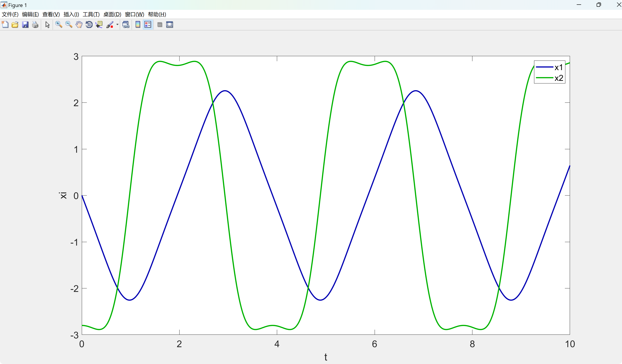
Task: Open a file via the folder icon
Action: [x=15, y=25]
